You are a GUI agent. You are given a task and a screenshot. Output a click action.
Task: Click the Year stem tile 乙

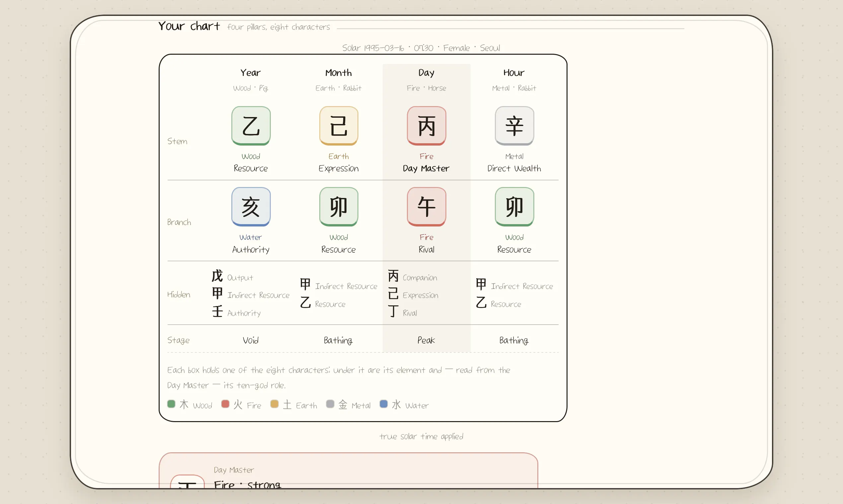pyautogui.click(x=251, y=126)
